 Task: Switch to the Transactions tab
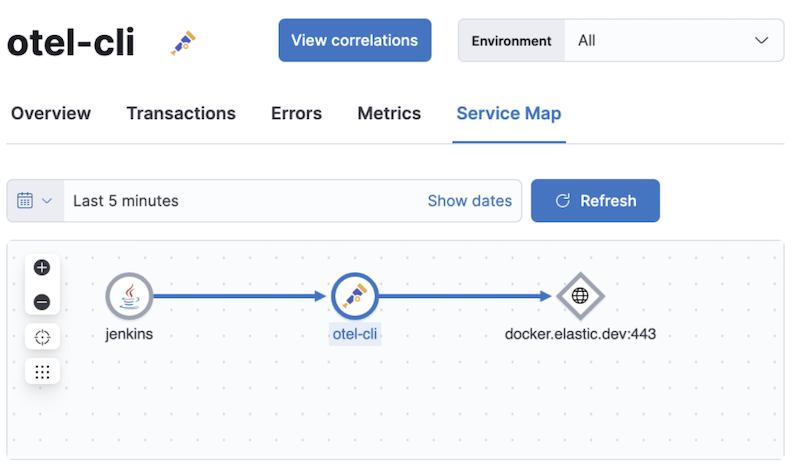point(181,114)
